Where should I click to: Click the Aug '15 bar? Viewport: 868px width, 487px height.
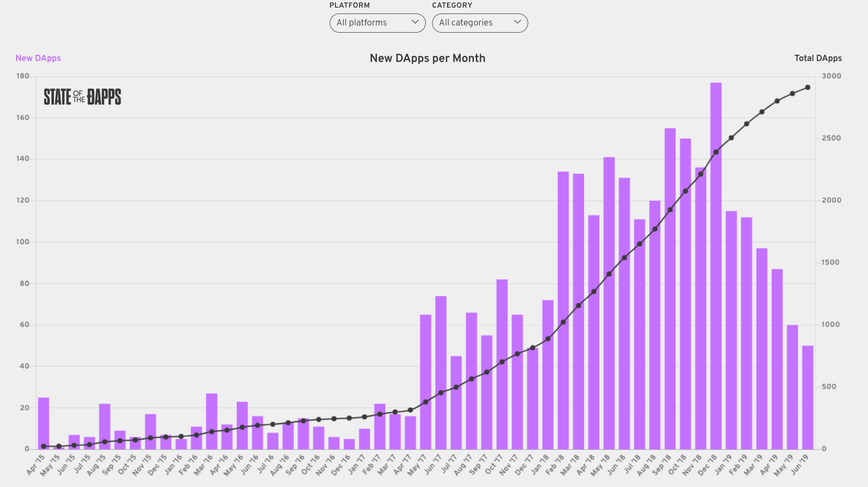point(105,426)
